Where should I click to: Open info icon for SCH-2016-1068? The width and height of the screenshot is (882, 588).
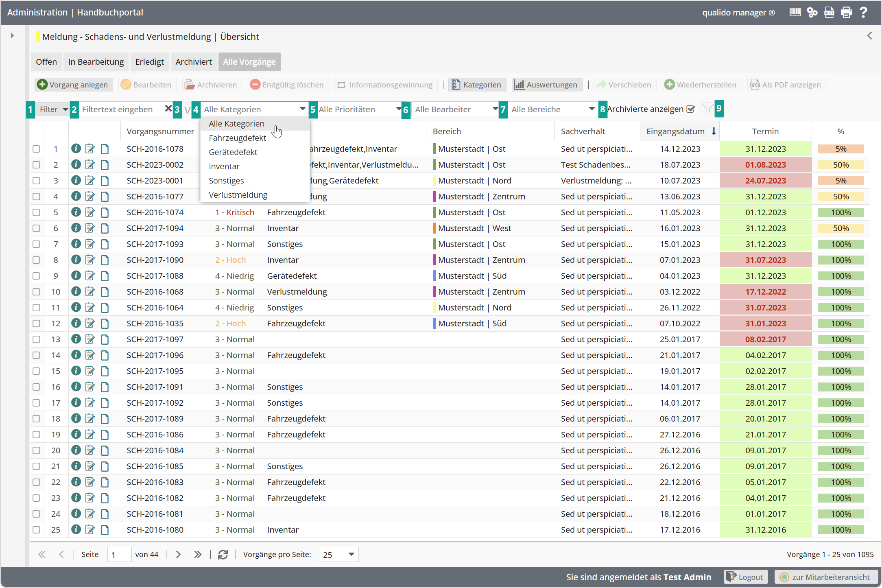(x=76, y=291)
